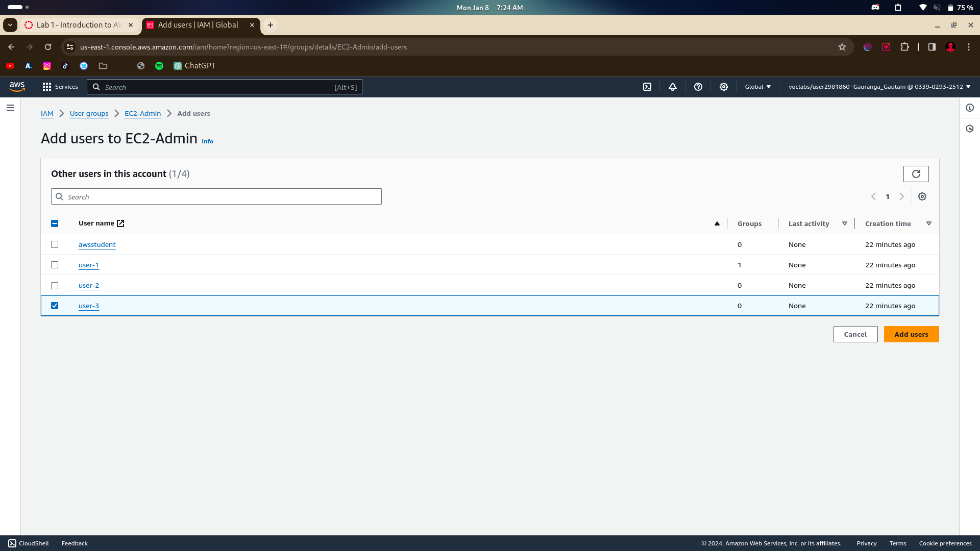Select the user-2 checkbox
Screen dimensions: 980x551
coord(55,286)
